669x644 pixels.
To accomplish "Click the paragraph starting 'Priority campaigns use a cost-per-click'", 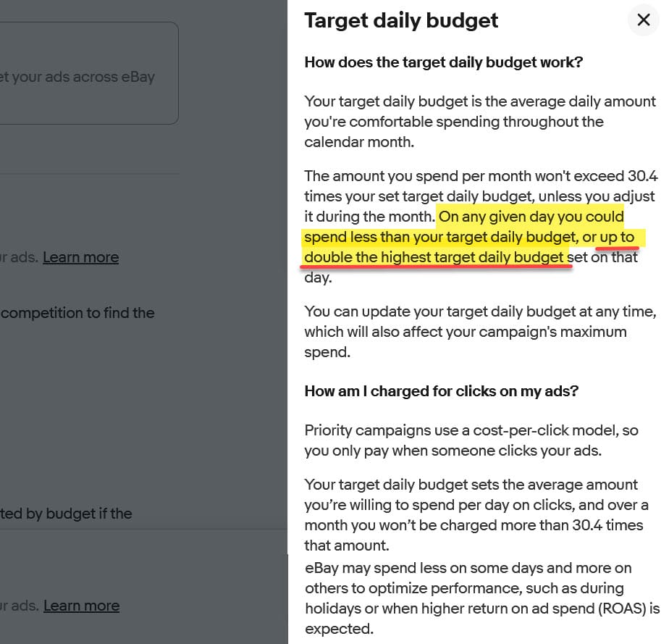I will point(471,440).
